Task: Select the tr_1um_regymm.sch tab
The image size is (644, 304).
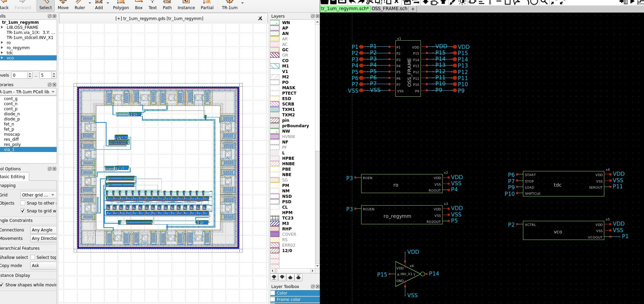Action: coord(345,9)
